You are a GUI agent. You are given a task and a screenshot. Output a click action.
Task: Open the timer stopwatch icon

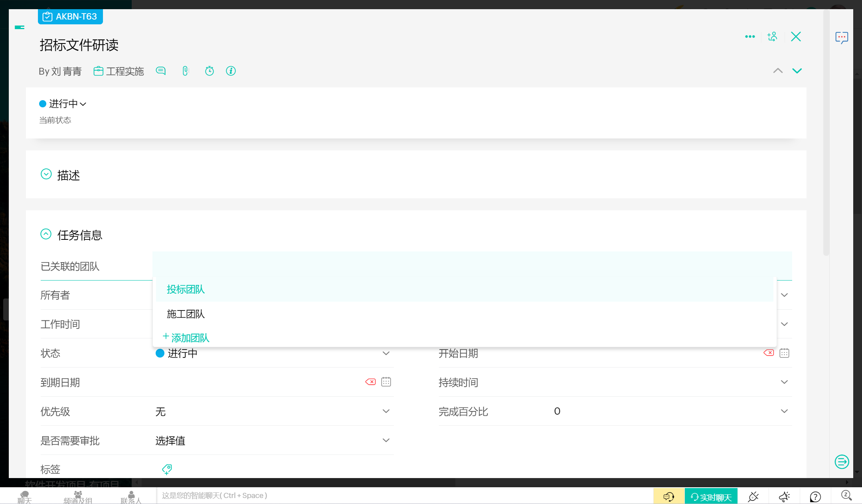[210, 71]
